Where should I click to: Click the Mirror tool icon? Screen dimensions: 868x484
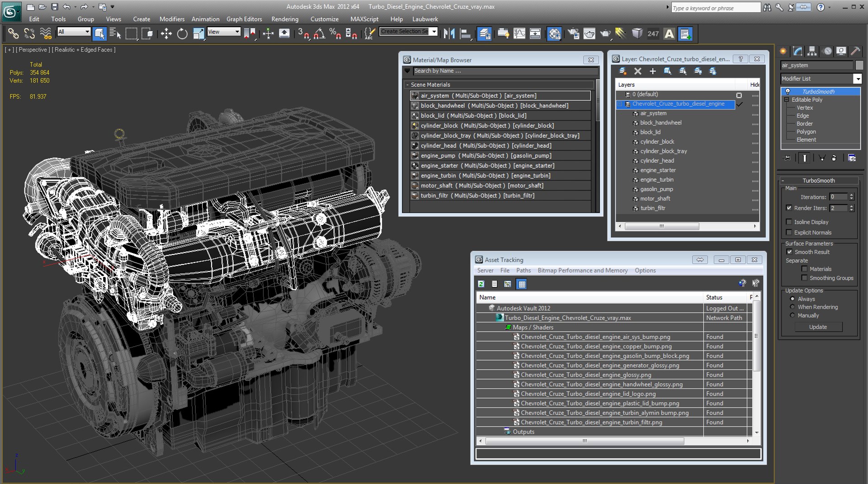pyautogui.click(x=449, y=33)
